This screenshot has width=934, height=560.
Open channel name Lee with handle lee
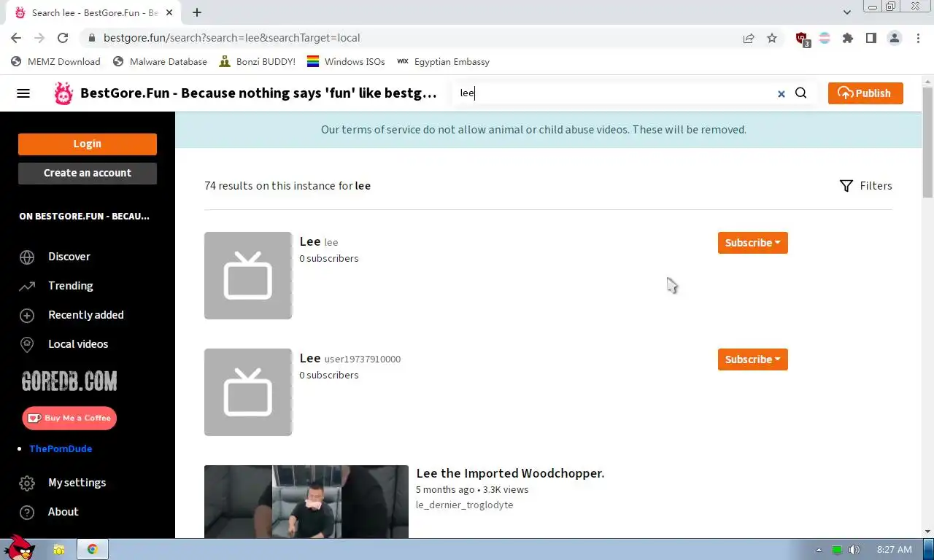point(319,241)
